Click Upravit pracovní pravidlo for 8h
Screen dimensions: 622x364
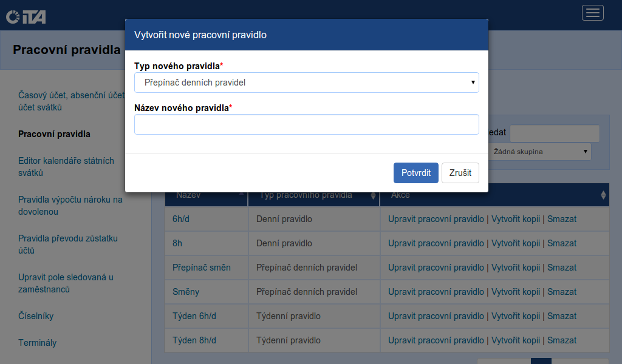click(x=436, y=243)
